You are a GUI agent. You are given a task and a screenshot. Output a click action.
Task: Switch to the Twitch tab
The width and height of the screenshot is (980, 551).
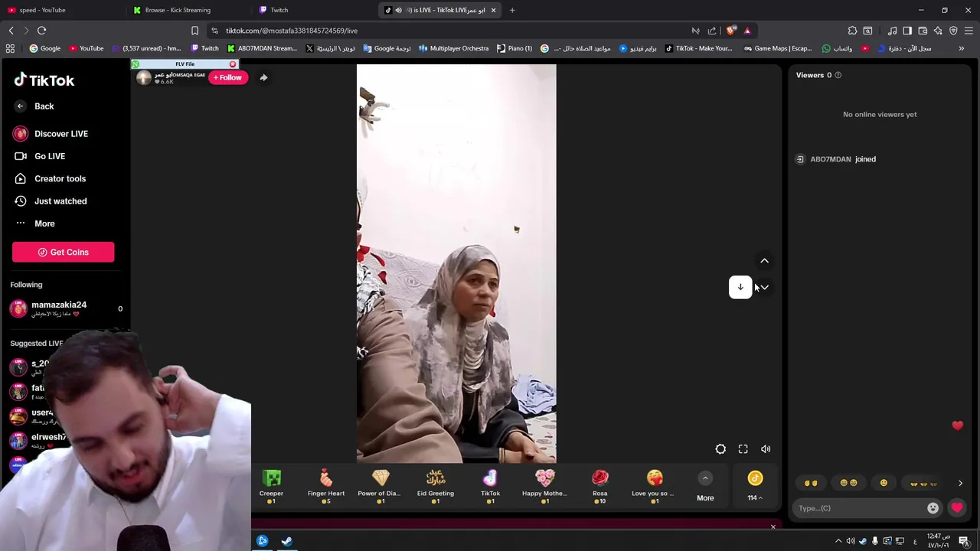click(x=314, y=10)
